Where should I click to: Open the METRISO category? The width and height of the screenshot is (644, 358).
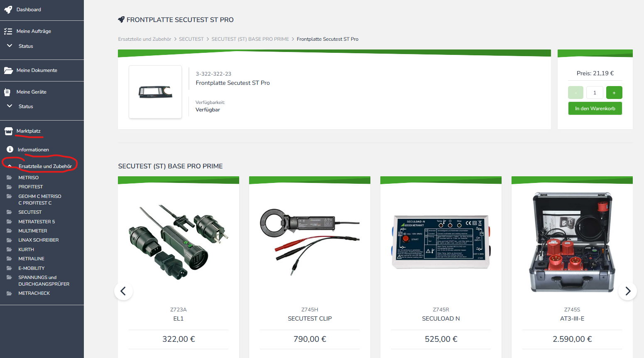coord(29,178)
